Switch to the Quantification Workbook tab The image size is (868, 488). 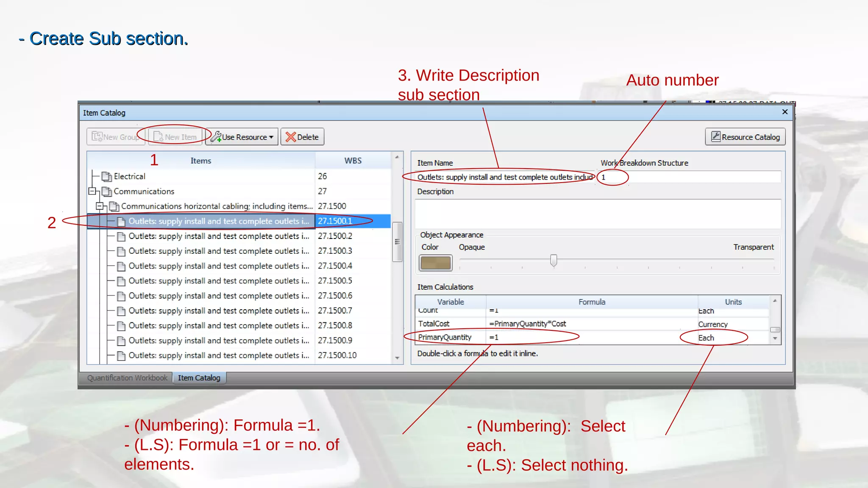[127, 378]
